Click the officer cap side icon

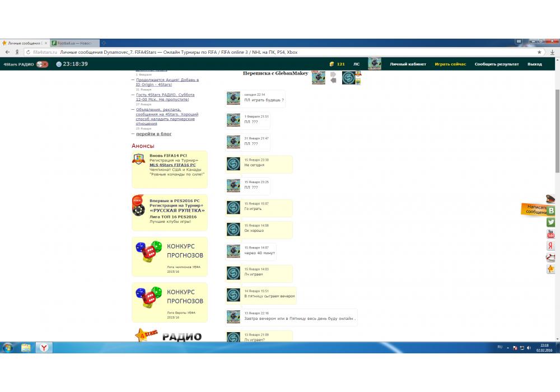click(550, 199)
